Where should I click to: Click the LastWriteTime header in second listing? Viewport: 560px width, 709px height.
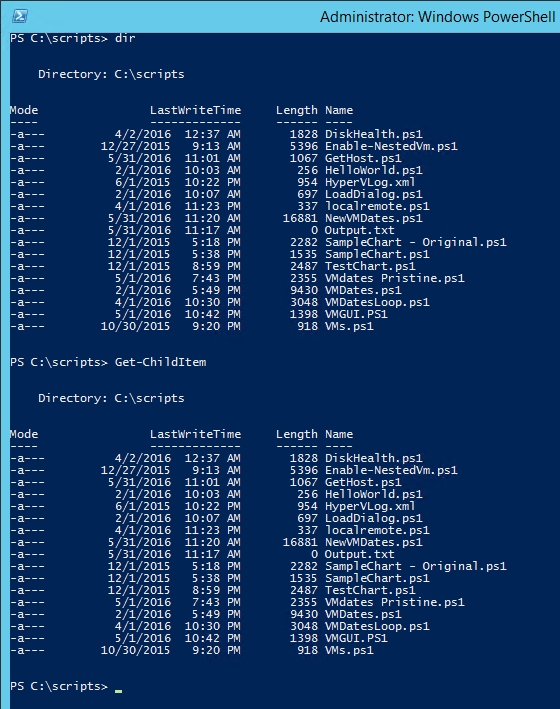[x=195, y=434]
